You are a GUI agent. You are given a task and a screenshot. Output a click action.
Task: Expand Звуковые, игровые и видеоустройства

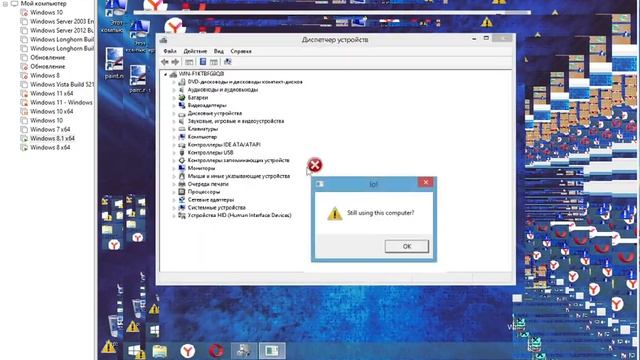174,121
